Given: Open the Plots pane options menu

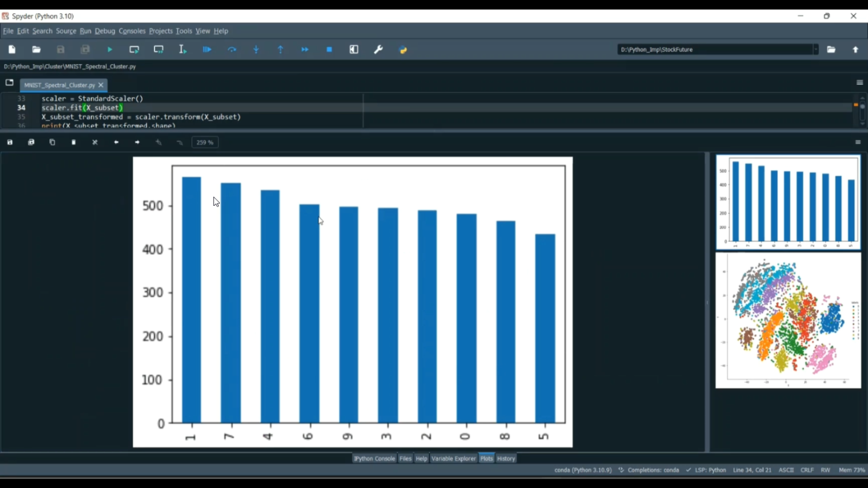Looking at the screenshot, I should [x=858, y=142].
